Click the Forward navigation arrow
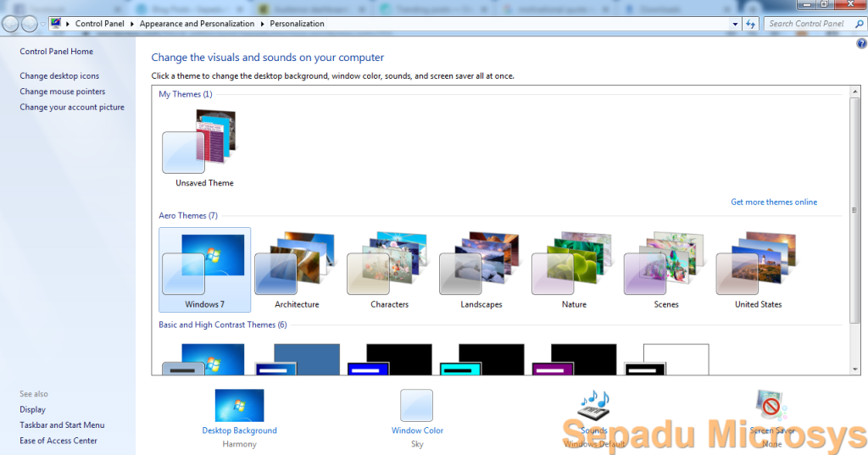Image resolution: width=868 pixels, height=455 pixels. point(30,24)
